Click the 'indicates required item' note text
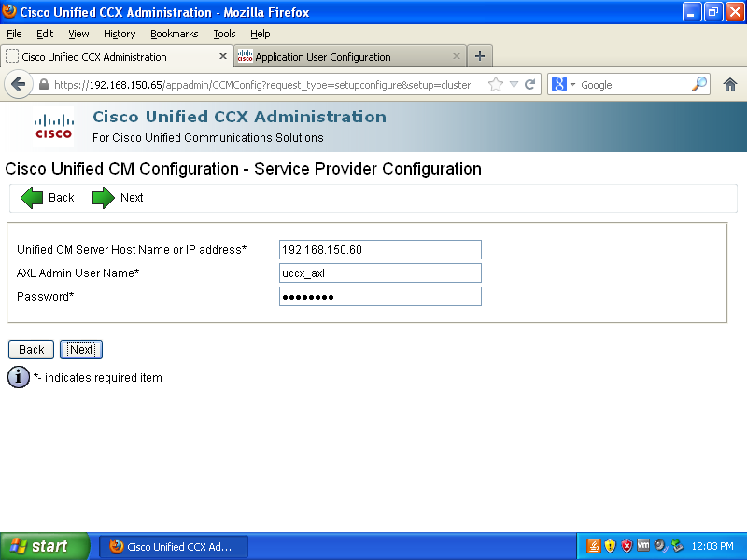Image resolution: width=747 pixels, height=560 pixels. [x=98, y=378]
